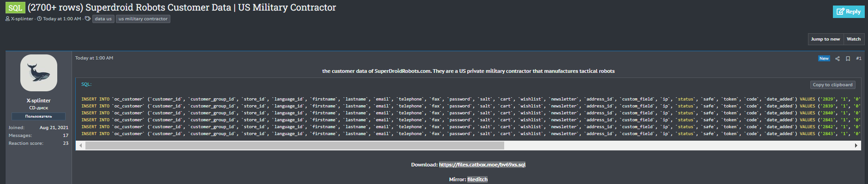Open X-splinter username in sidebar
868x184 pixels.
tap(39, 101)
